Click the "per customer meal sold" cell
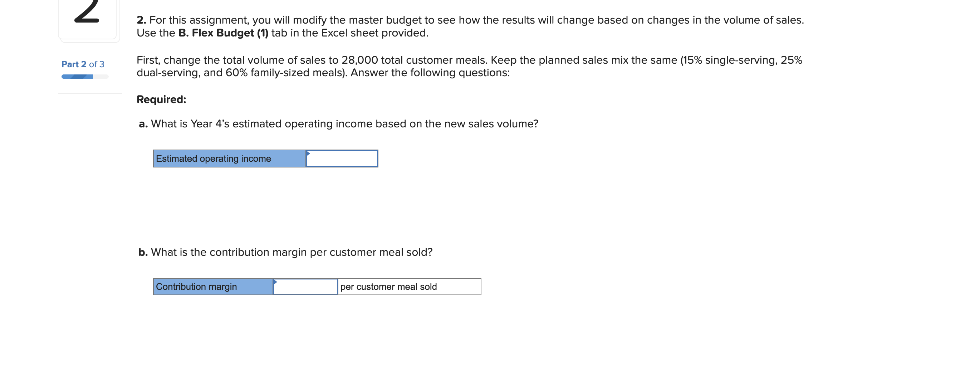Screen dimensions: 980x375 [409, 287]
